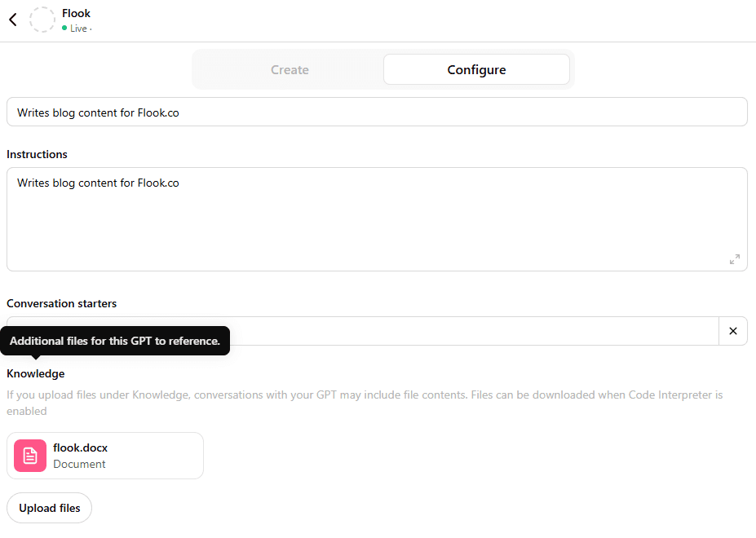This screenshot has height=538, width=756.
Task: Click the Flook GPT avatar placeholder circle
Action: [42, 20]
